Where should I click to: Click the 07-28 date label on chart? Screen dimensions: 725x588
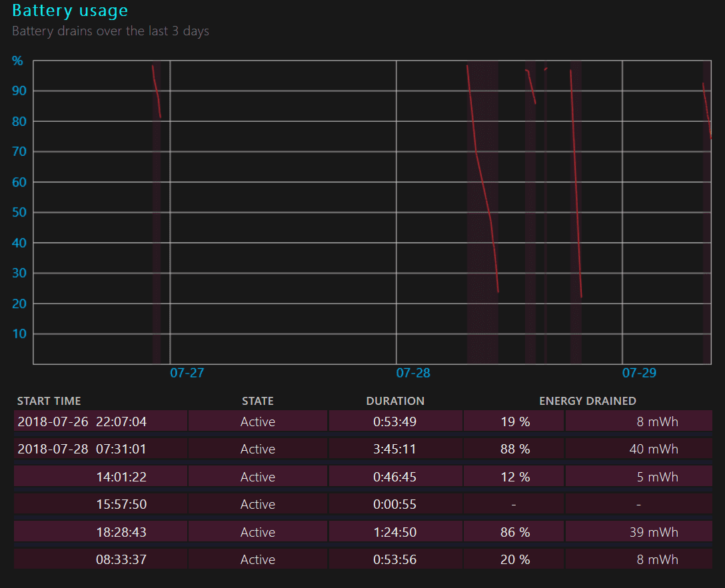[413, 373]
